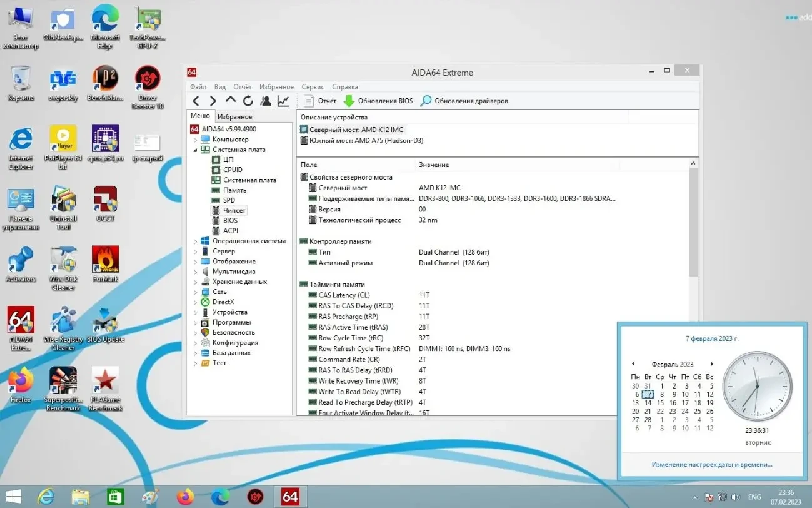Screen dimensions: 812x508
Task: Click the user audit icon in the toolbar
Action: (x=265, y=100)
